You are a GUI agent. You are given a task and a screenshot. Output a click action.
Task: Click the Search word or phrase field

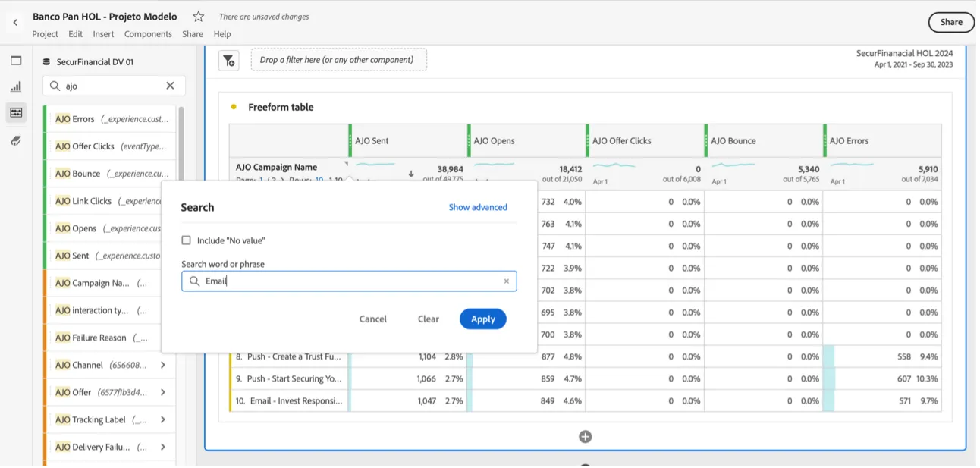349,281
